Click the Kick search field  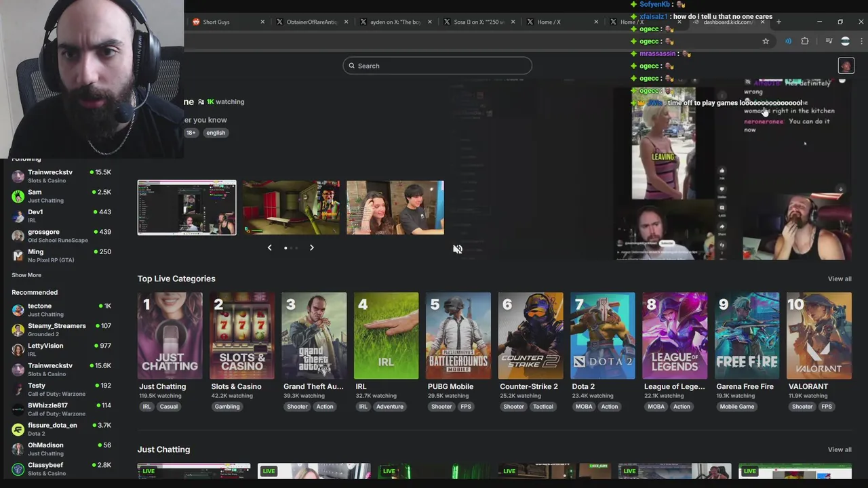[437, 66]
